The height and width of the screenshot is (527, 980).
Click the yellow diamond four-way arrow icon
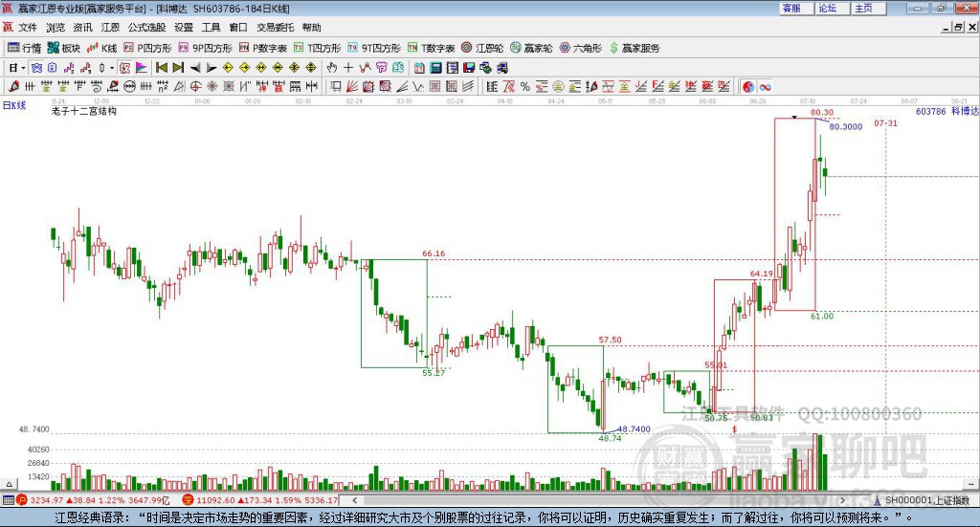pyautogui.click(x=294, y=68)
